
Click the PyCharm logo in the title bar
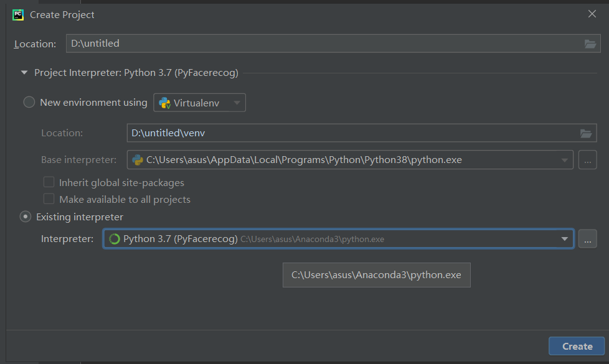[19, 14]
